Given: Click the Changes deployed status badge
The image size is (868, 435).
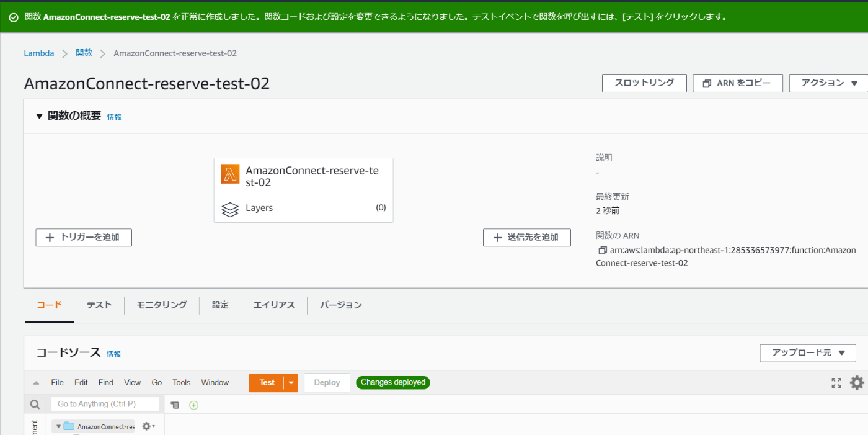Looking at the screenshot, I should pyautogui.click(x=393, y=382).
